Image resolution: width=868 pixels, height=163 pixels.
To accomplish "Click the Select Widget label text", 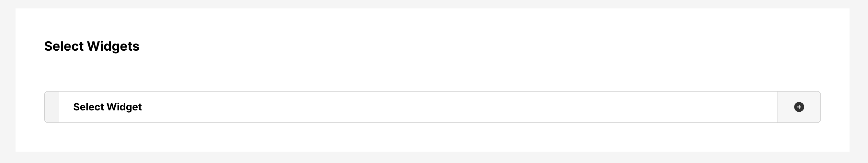I will (x=108, y=107).
